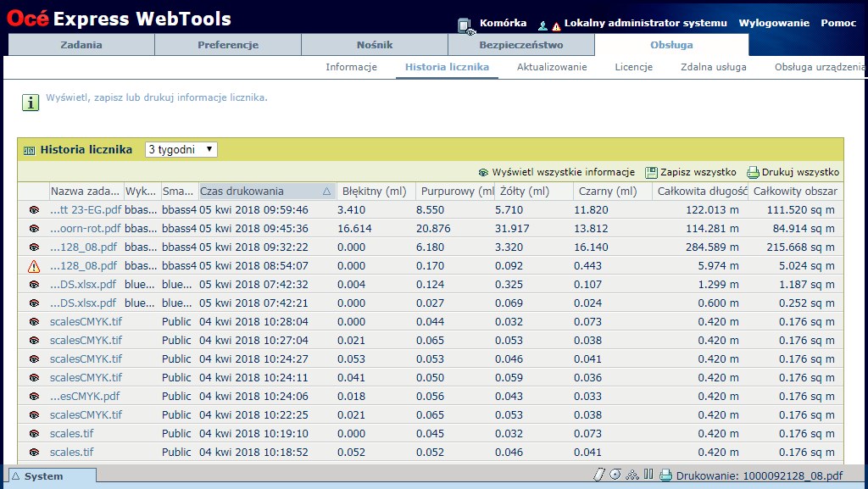The width and height of the screenshot is (868, 489).
Task: Open the 3 tygodni period dropdown
Action: click(181, 149)
